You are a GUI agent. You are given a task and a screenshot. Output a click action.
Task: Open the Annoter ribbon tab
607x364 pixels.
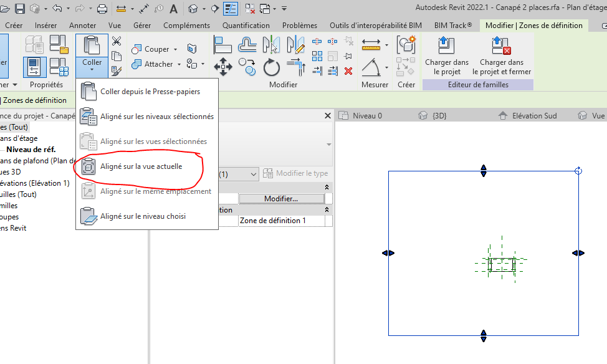[82, 26]
